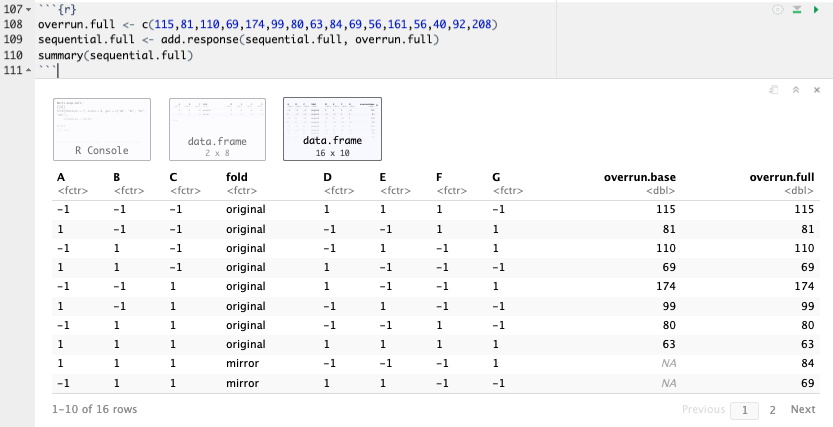
Task: Run all chunks above icon
Action: coord(797,10)
